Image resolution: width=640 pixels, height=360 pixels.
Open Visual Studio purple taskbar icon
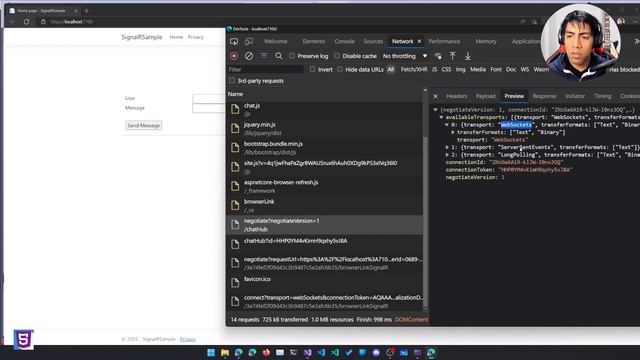[307, 352]
